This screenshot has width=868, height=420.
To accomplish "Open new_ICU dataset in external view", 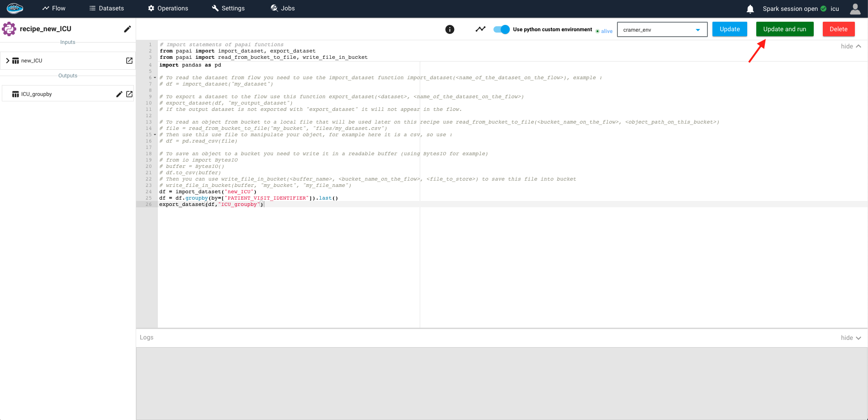I will [x=129, y=61].
